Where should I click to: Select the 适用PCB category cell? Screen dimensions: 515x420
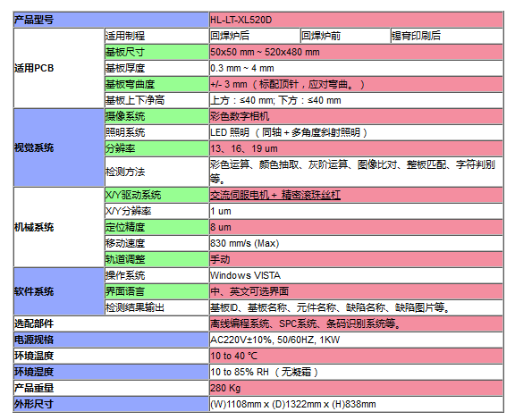(x=59, y=68)
